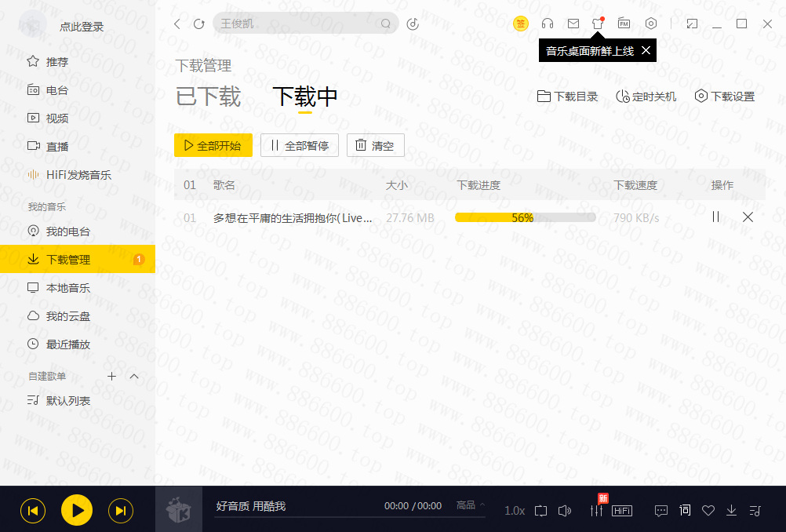Click the 全部暂停 button
The image size is (786, 532).
(x=300, y=145)
